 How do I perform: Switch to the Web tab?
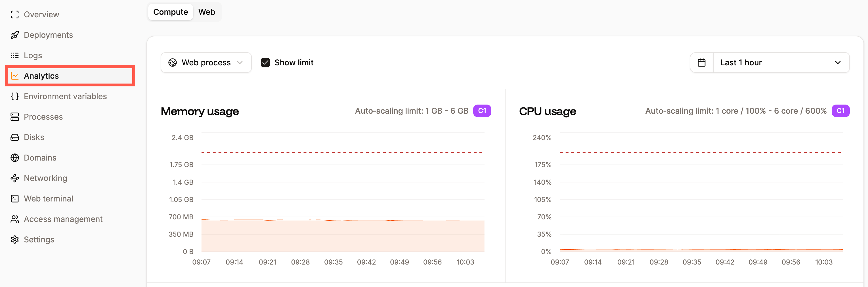[x=207, y=12]
